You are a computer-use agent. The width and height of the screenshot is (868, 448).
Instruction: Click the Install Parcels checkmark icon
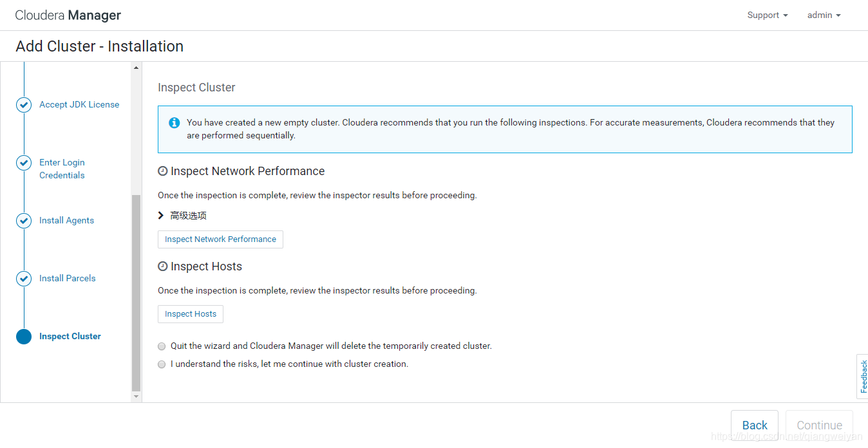coord(24,279)
